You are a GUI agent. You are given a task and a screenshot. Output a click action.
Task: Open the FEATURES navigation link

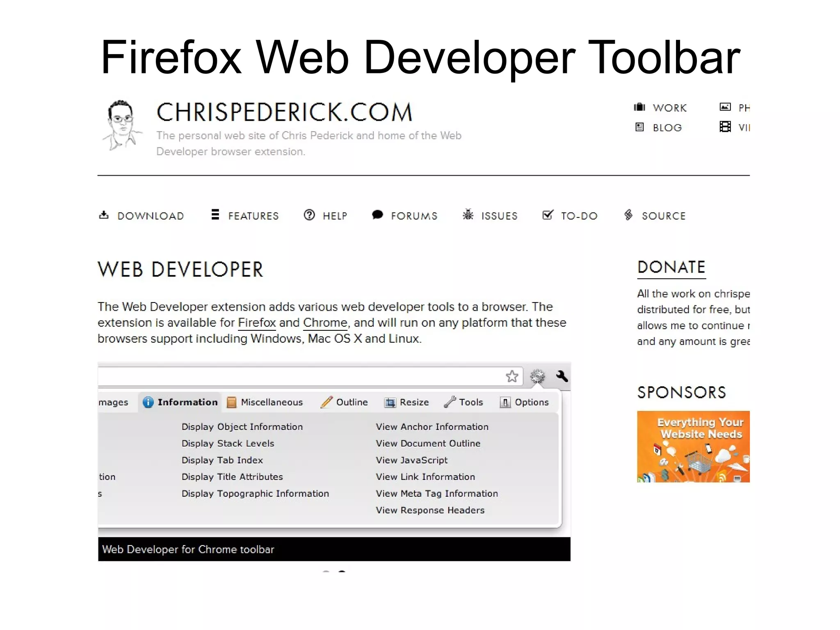pyautogui.click(x=253, y=216)
